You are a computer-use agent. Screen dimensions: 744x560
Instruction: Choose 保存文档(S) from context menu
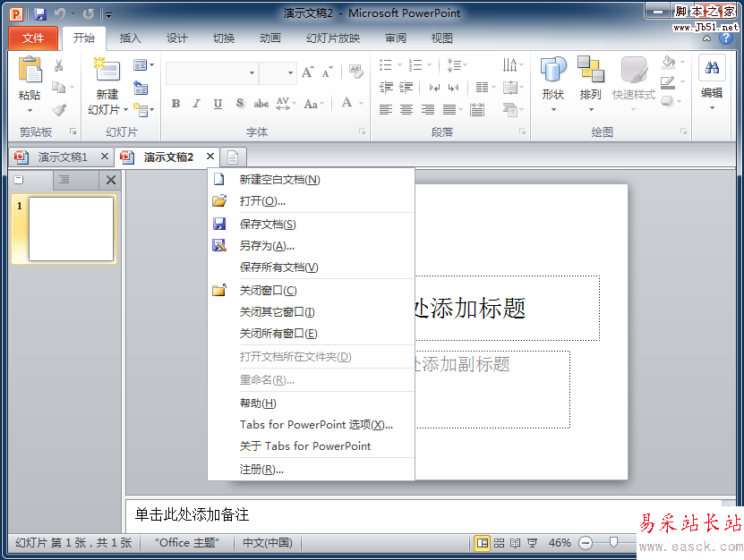point(312,225)
